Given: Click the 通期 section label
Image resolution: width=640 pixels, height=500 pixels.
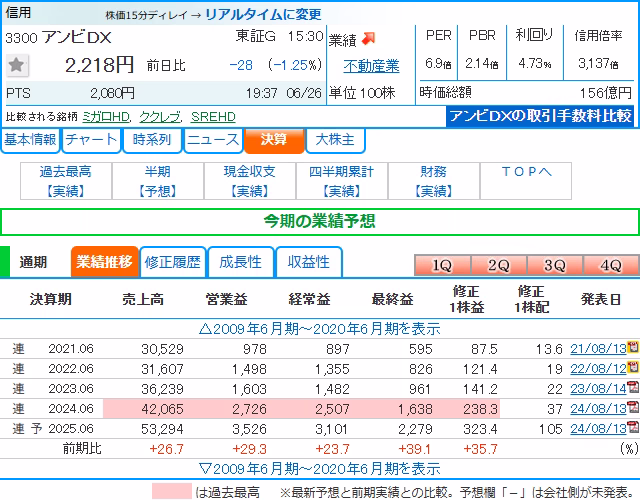Looking at the screenshot, I should (33, 262).
